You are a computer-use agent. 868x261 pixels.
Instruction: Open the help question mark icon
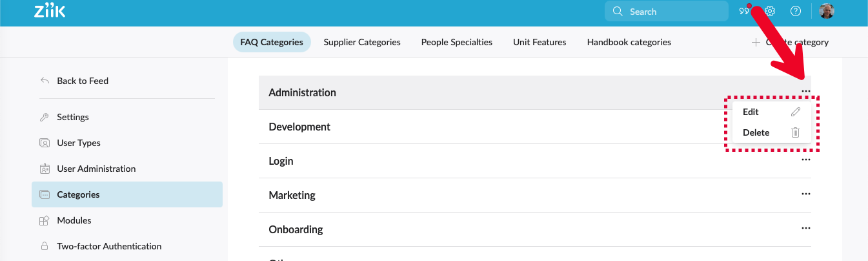(x=796, y=12)
